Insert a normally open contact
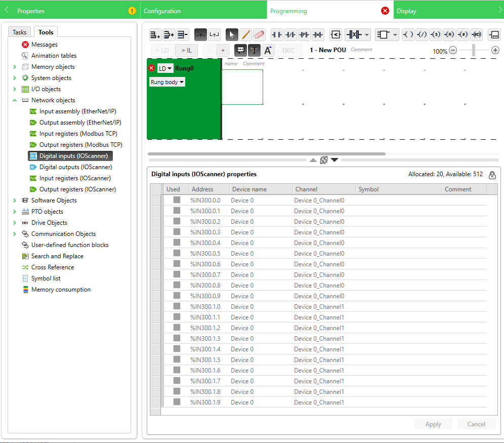Image resolution: width=504 pixels, height=443 pixels. pos(277,34)
